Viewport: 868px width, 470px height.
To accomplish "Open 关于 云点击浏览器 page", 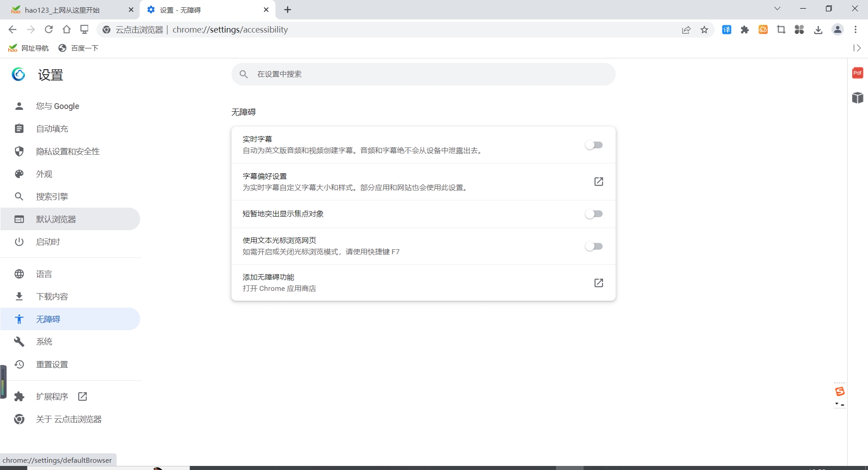I will pos(70,419).
